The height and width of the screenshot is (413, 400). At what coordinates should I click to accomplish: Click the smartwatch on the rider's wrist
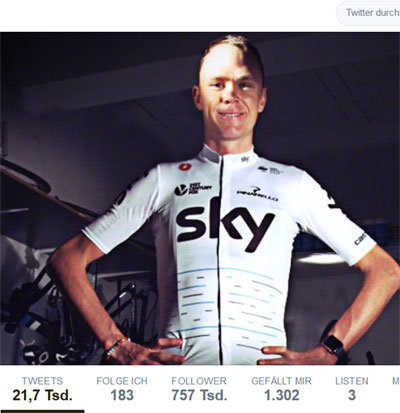click(x=332, y=344)
